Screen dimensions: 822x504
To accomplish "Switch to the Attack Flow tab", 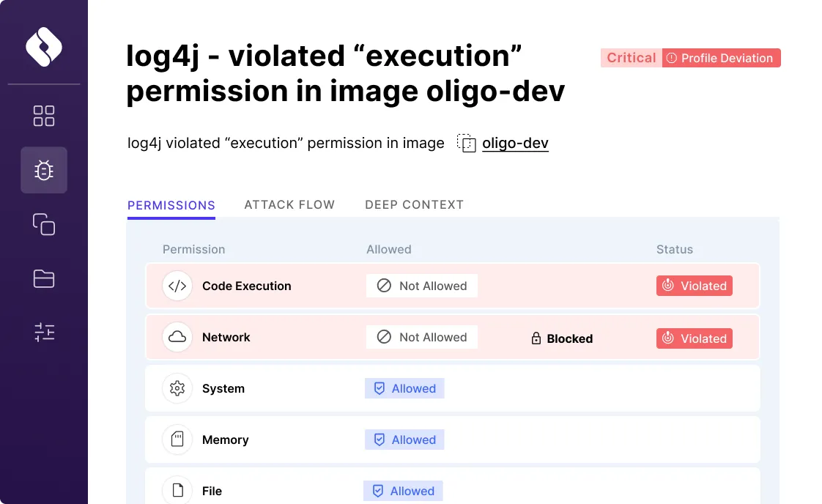I will coord(289,205).
